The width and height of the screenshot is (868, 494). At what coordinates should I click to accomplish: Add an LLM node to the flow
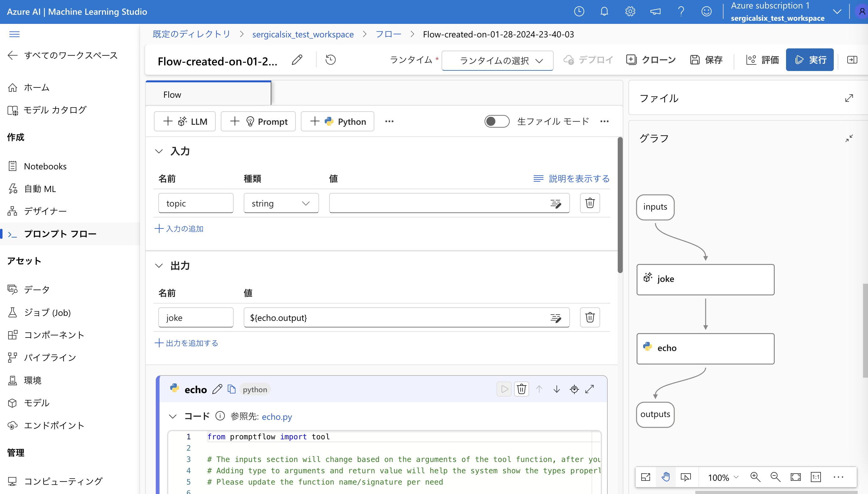[x=184, y=121]
